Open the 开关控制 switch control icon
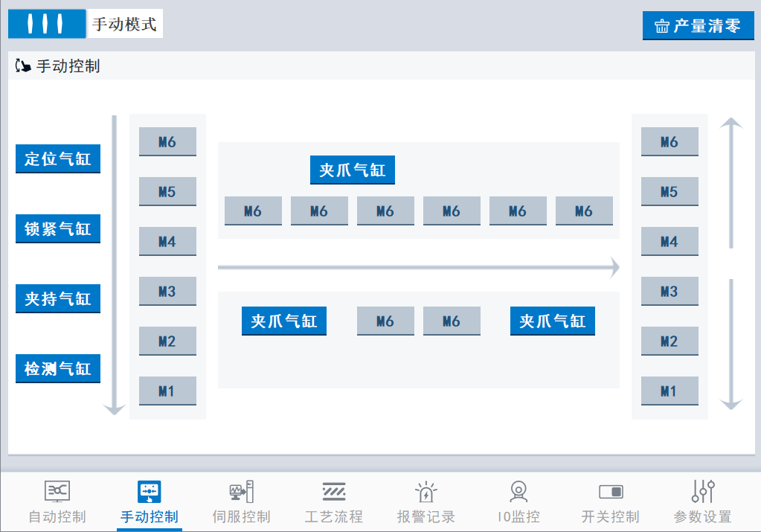The width and height of the screenshot is (761, 532). coord(610,491)
